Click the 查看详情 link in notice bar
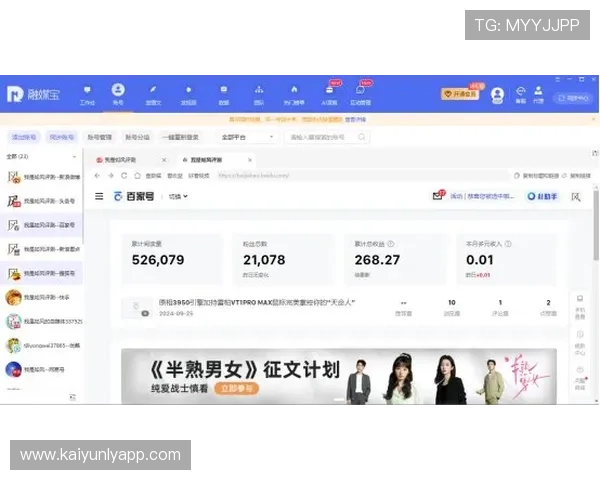This screenshot has height=480, width=600. point(355,119)
